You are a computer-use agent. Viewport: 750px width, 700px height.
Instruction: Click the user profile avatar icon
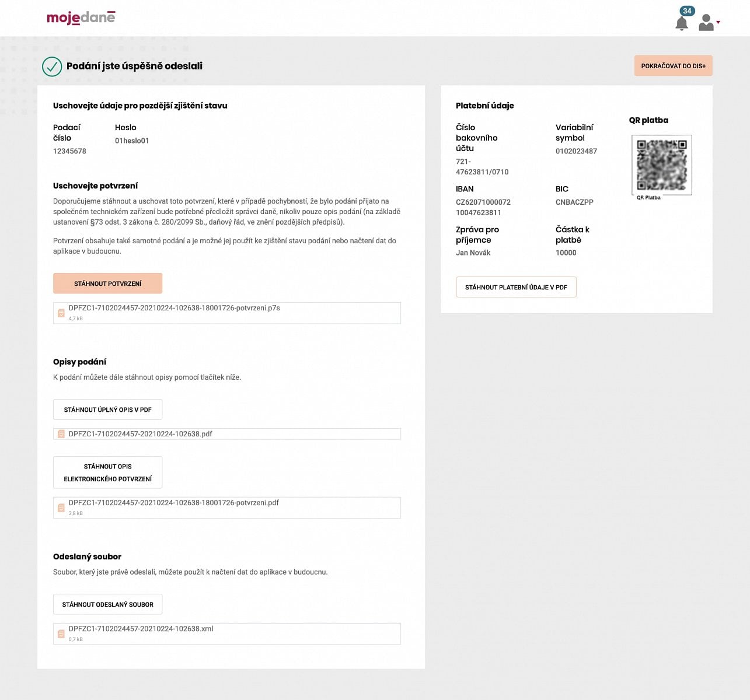pyautogui.click(x=706, y=23)
